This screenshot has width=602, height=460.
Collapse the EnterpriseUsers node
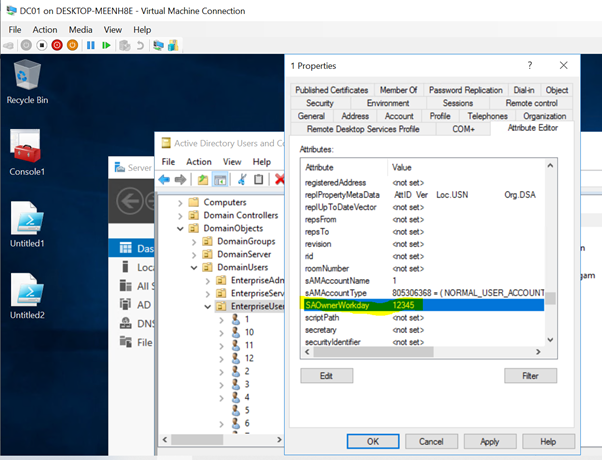[x=208, y=307]
